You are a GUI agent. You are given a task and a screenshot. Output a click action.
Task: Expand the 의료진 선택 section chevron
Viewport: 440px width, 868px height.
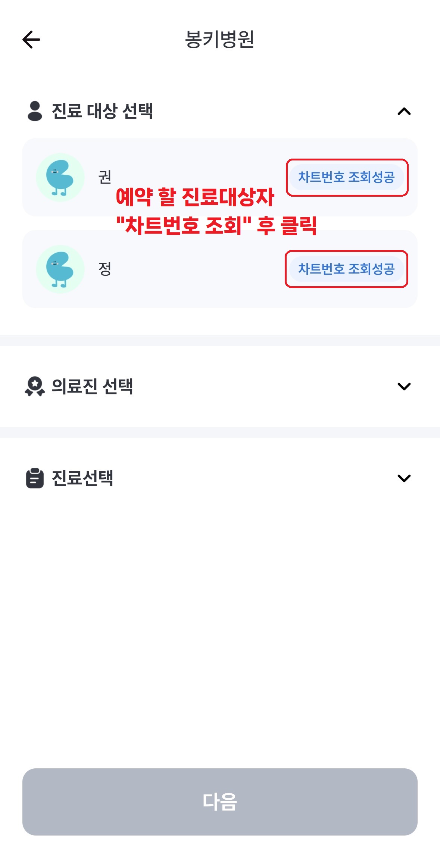404,386
